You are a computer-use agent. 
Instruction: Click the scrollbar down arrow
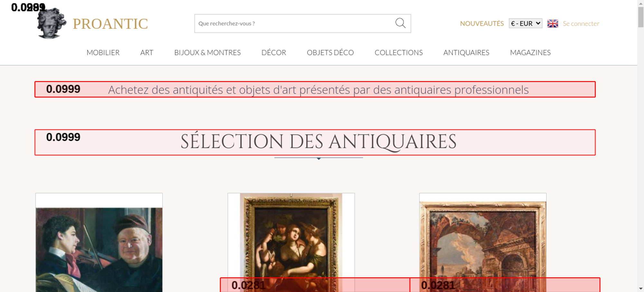641,289
